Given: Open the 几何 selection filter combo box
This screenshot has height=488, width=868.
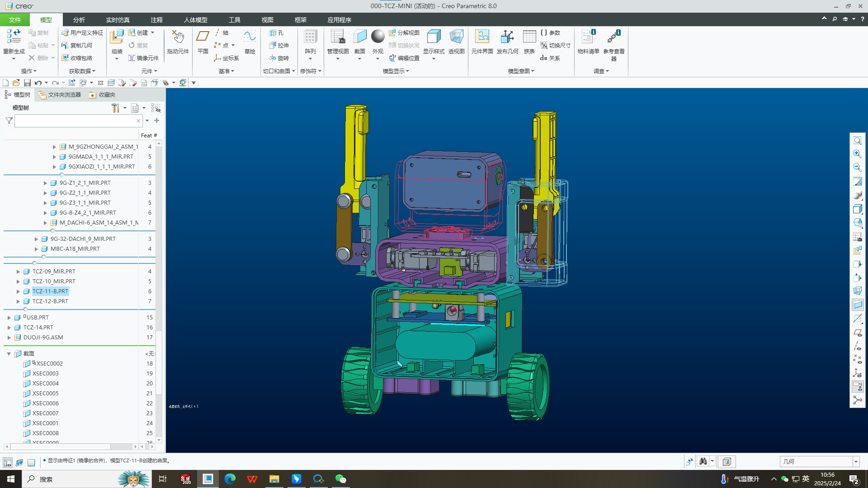Looking at the screenshot, I should click(819, 461).
